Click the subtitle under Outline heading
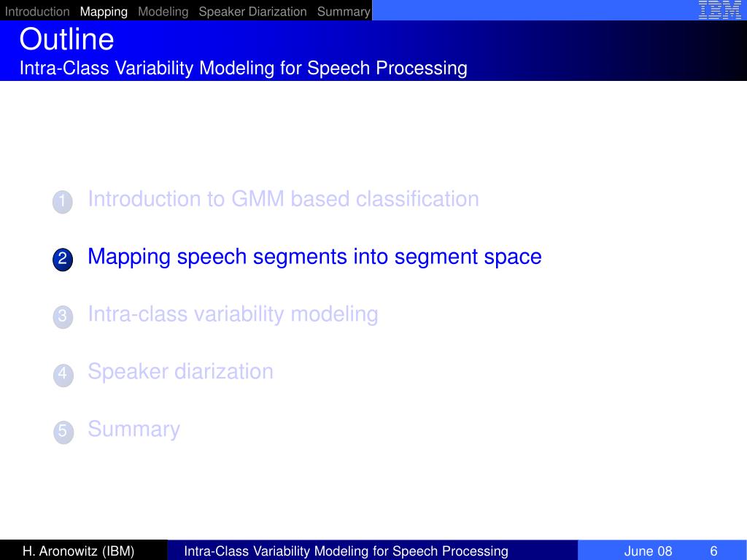747x560 pixels. tap(244, 68)
